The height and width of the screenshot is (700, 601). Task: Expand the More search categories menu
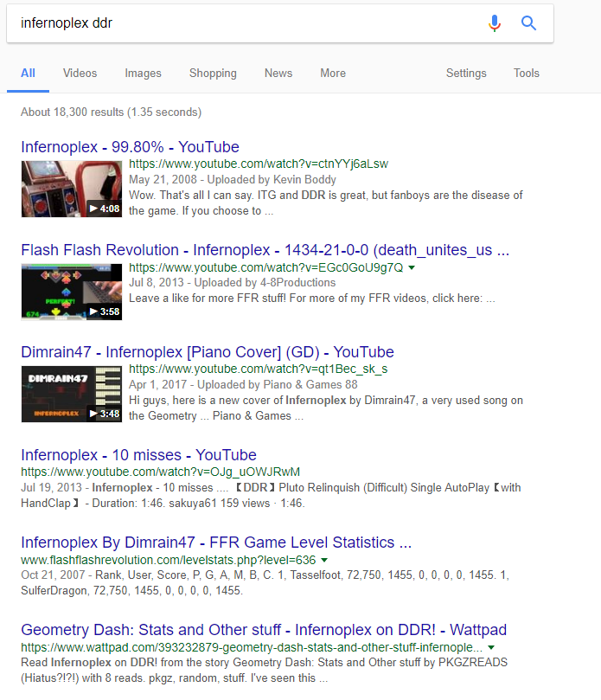(333, 74)
